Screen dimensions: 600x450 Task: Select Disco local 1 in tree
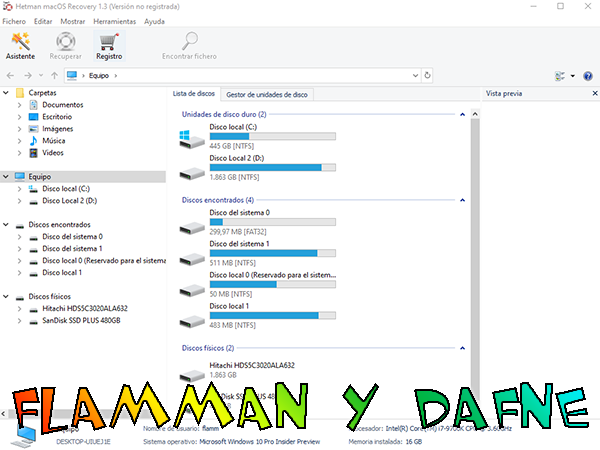click(x=62, y=272)
